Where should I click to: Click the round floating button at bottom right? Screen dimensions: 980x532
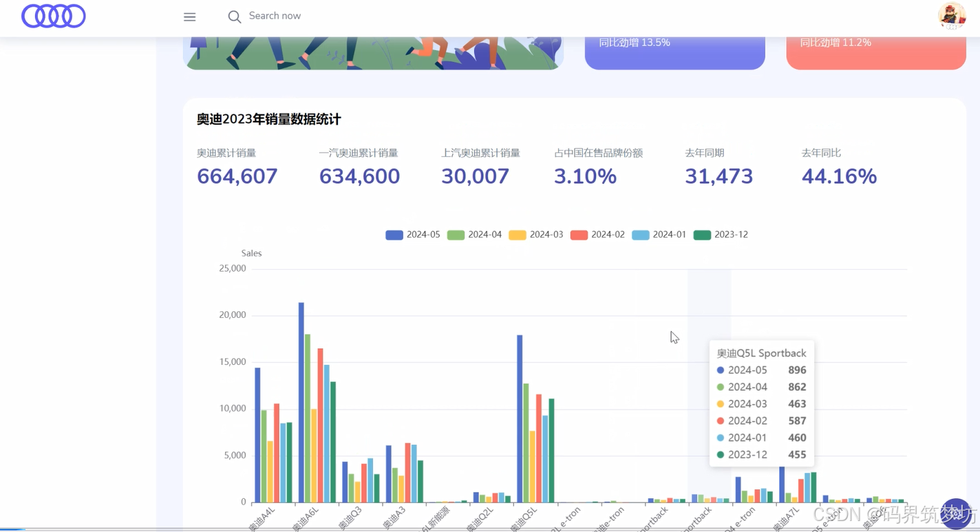[x=956, y=513]
